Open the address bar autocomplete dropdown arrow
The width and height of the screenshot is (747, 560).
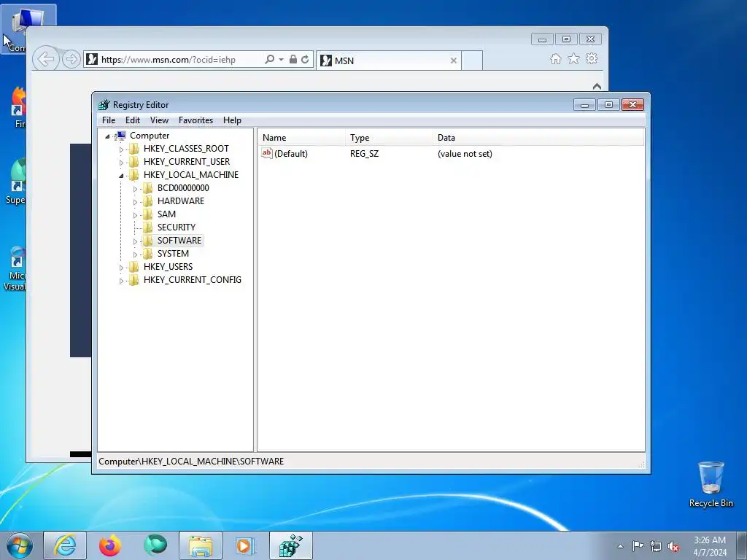281,60
